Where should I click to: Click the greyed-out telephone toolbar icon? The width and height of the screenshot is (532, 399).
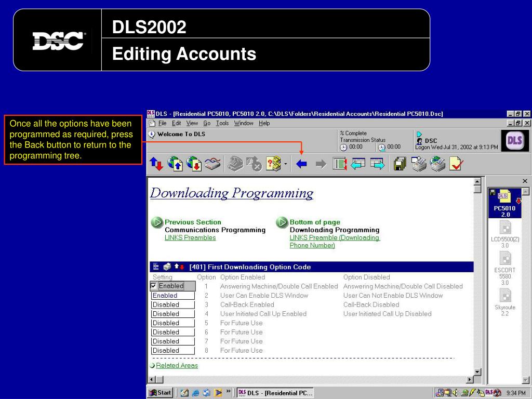[x=235, y=164]
